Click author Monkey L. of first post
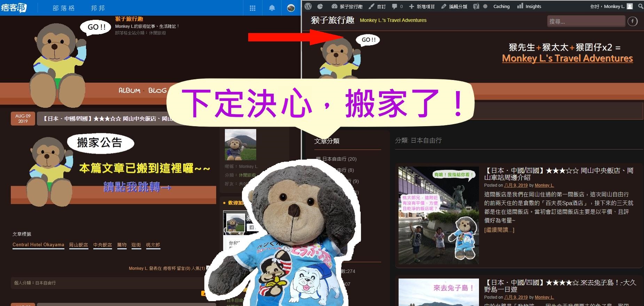The height and width of the screenshot is (306, 644). coord(544,185)
